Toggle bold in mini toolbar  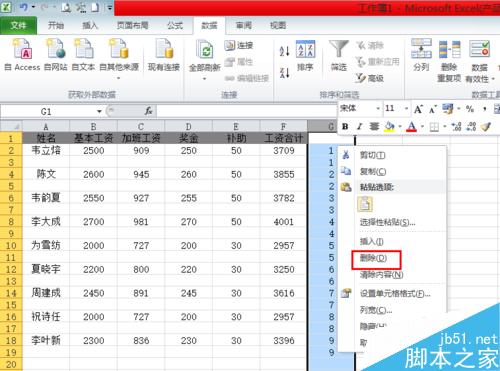tap(345, 127)
